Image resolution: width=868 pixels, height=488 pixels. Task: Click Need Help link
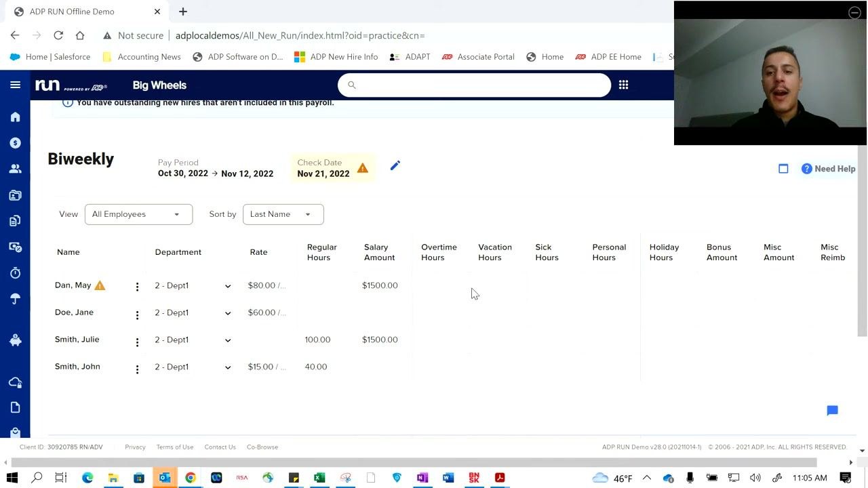[x=828, y=169]
